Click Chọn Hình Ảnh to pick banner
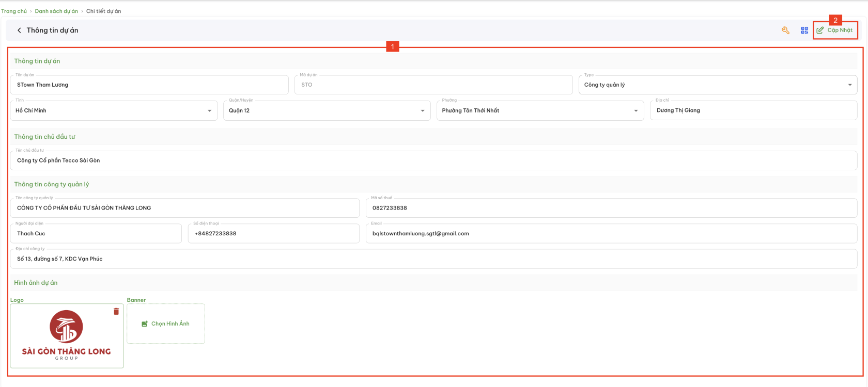The image size is (868, 387). click(166, 324)
